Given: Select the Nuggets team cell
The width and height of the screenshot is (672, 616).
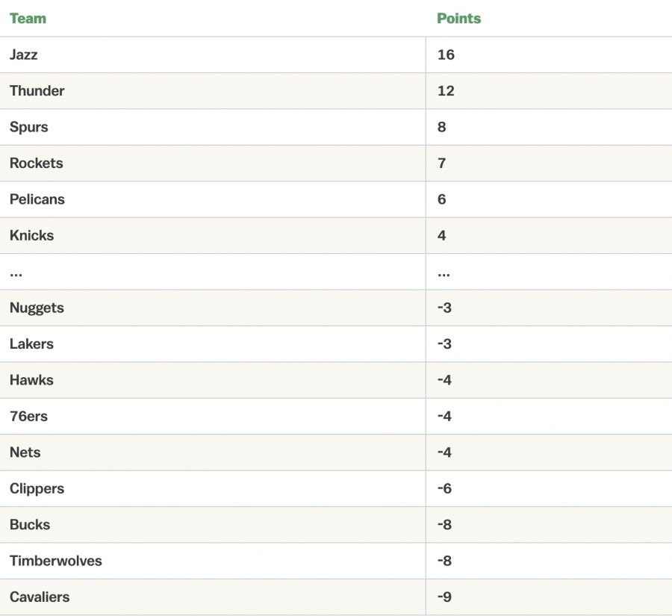Looking at the screenshot, I should click(37, 308).
